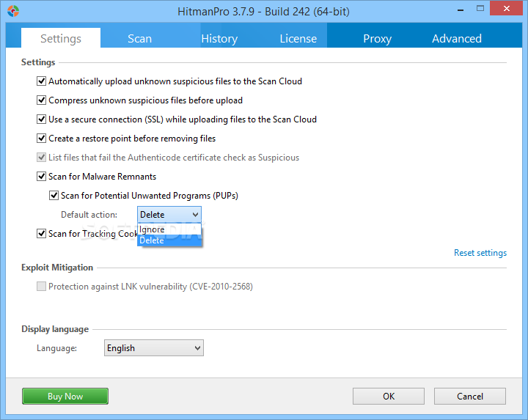Open the Proxy tab
Image resolution: width=528 pixels, height=420 pixels.
tap(377, 38)
